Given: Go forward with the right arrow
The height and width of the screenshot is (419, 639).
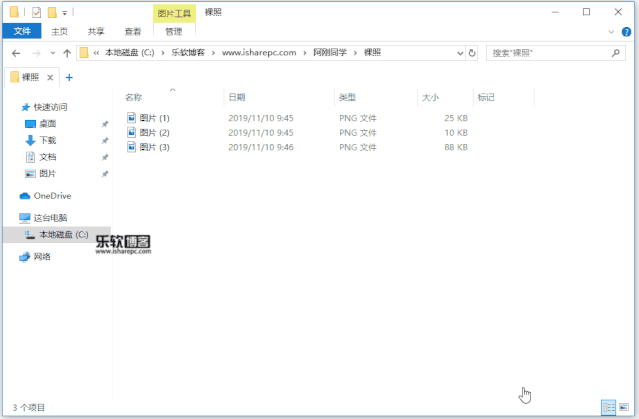Looking at the screenshot, I should point(36,53).
